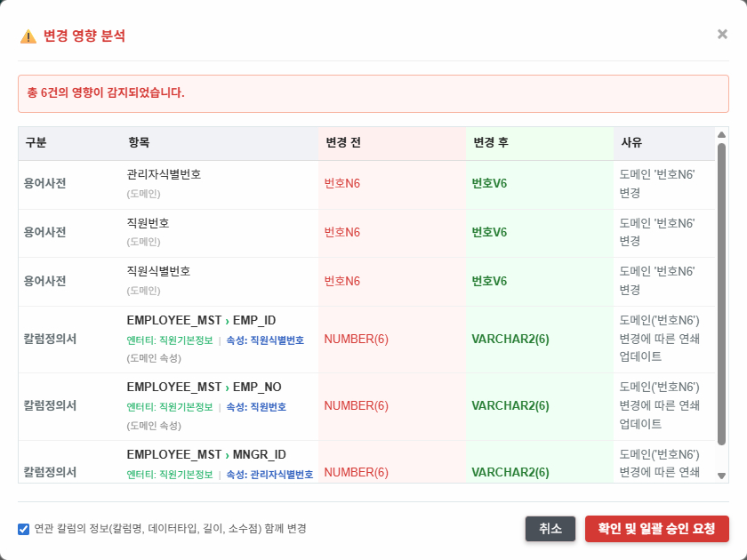Click the 취소 button
The width and height of the screenshot is (747, 560).
(x=550, y=529)
